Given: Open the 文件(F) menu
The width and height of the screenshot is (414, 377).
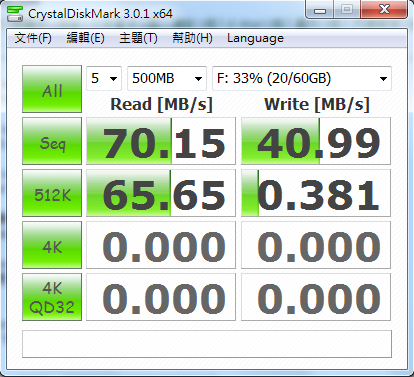Looking at the screenshot, I should (x=33, y=38).
